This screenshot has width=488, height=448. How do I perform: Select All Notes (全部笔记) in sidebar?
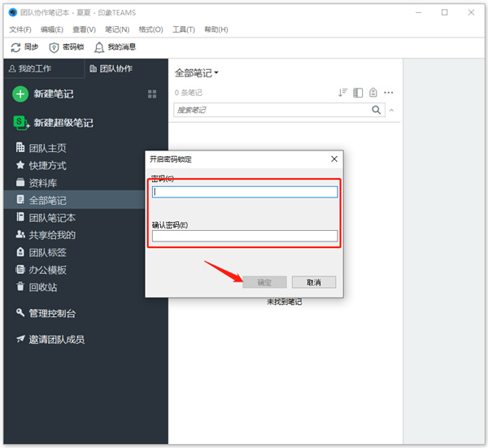tap(74, 200)
